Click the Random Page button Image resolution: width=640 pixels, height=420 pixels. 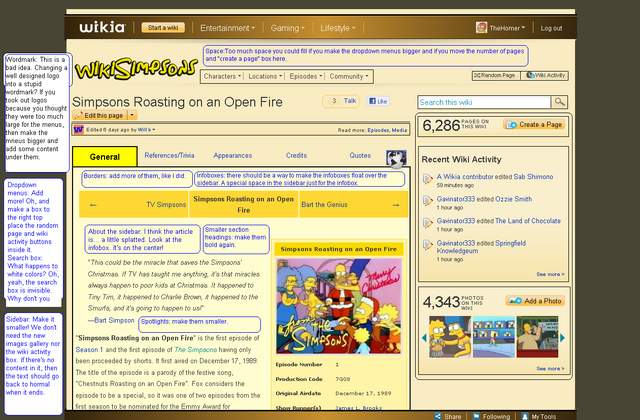pos(496,76)
